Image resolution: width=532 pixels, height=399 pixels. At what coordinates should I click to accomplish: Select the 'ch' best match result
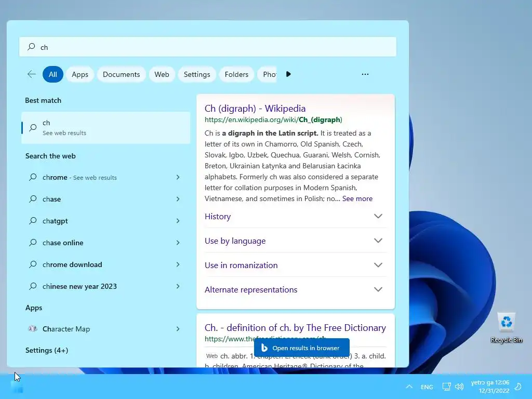[106, 128]
